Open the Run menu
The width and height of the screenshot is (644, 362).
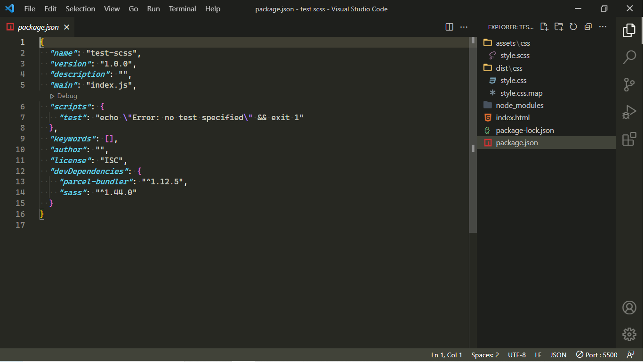[153, 8]
